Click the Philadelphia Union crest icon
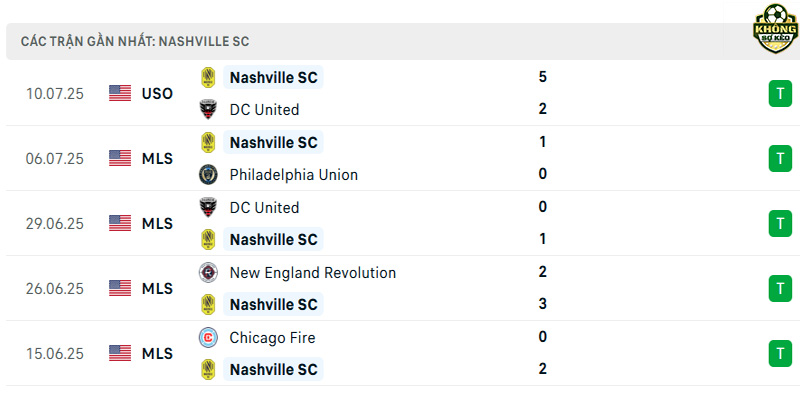Viewport: 800px width, 400px height. (208, 174)
